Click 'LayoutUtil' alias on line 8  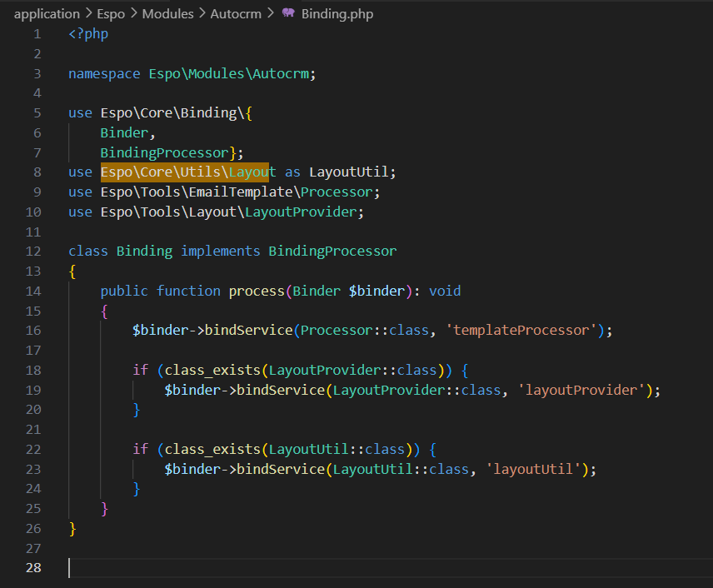[x=349, y=172]
